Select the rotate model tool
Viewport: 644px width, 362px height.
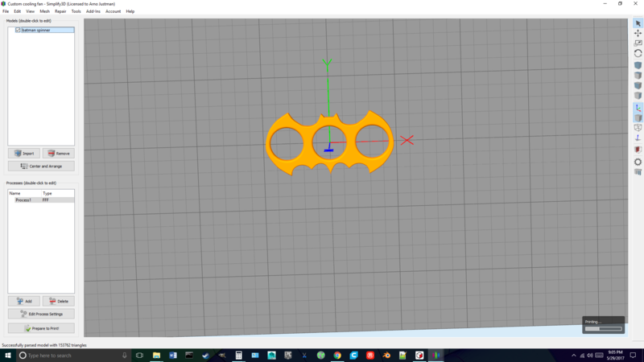pyautogui.click(x=638, y=53)
